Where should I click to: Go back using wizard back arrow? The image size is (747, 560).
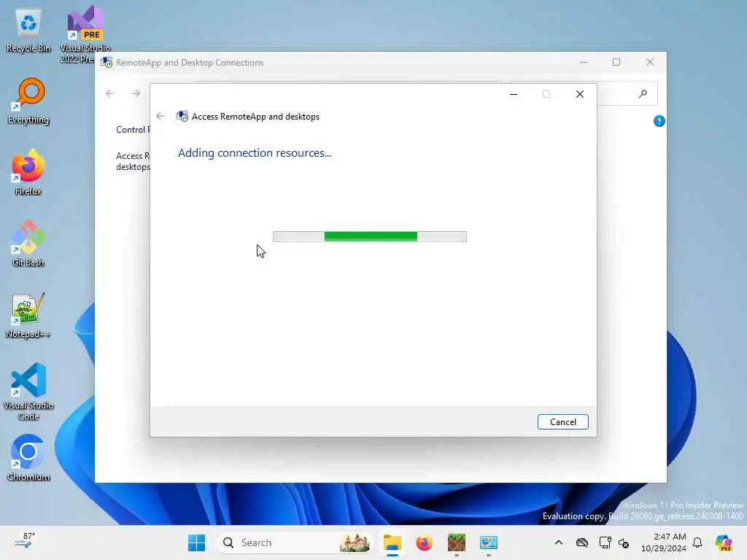point(160,116)
